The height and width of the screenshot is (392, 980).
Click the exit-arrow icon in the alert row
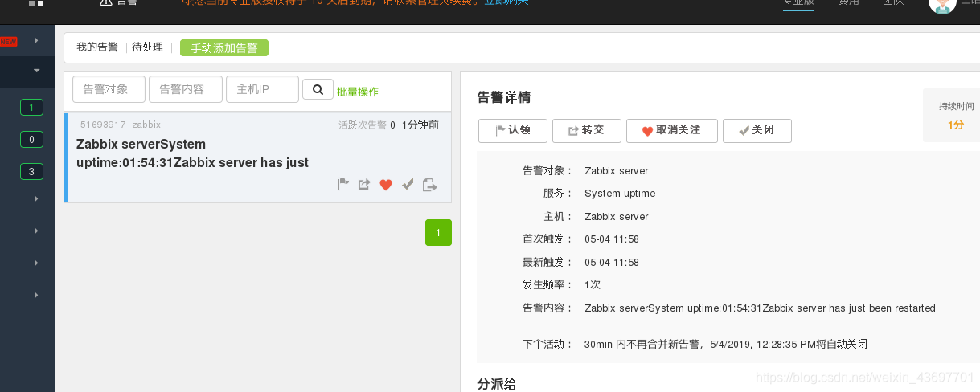430,185
